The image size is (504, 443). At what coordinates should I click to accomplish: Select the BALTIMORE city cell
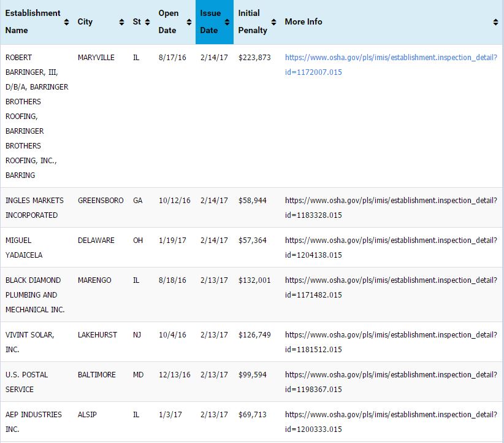click(96, 375)
